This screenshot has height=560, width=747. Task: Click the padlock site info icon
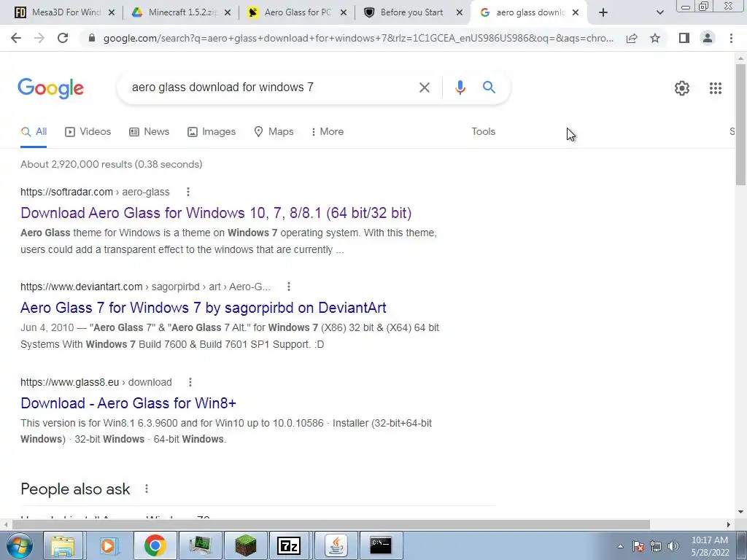(92, 38)
